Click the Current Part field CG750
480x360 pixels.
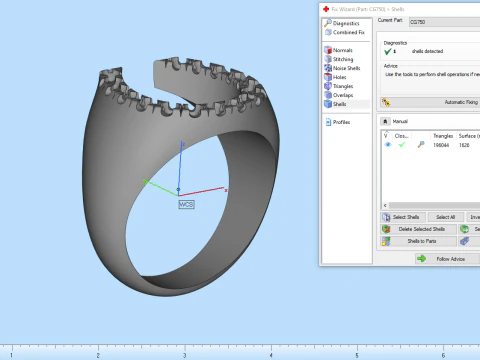(444, 22)
